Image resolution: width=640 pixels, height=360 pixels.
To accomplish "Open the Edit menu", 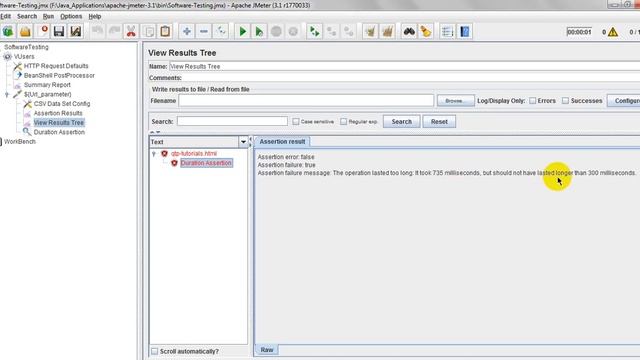I will [x=6, y=16].
